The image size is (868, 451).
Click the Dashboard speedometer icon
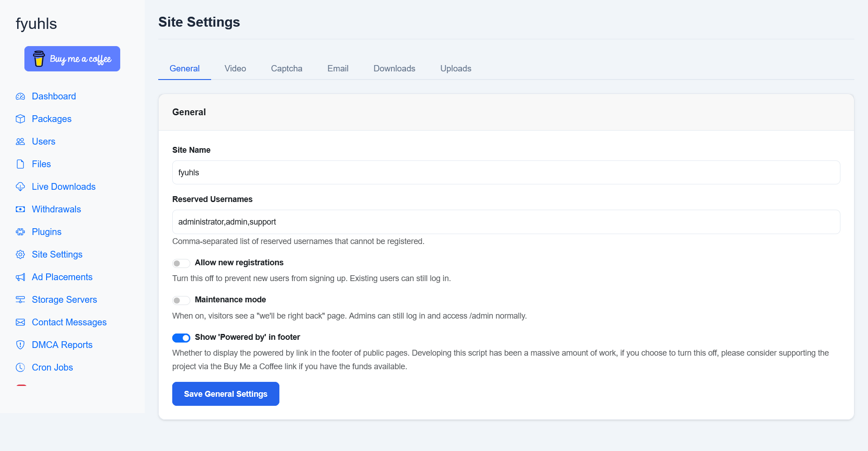point(20,96)
